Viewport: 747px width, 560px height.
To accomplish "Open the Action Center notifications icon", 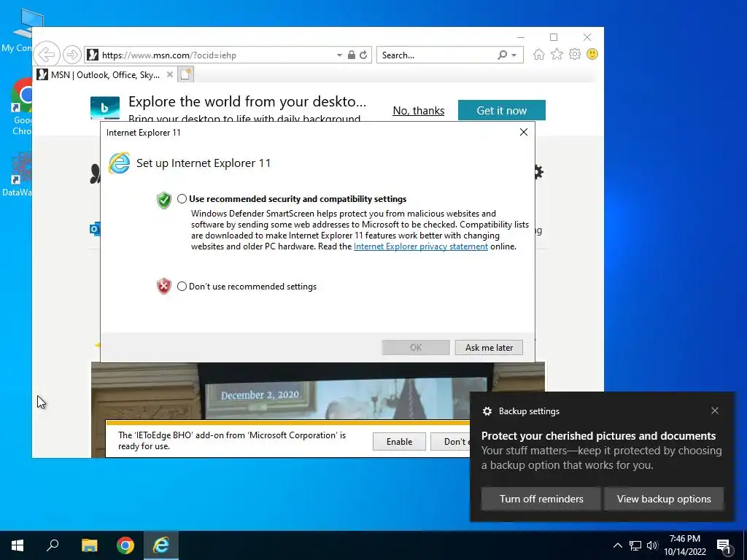I will [724, 545].
